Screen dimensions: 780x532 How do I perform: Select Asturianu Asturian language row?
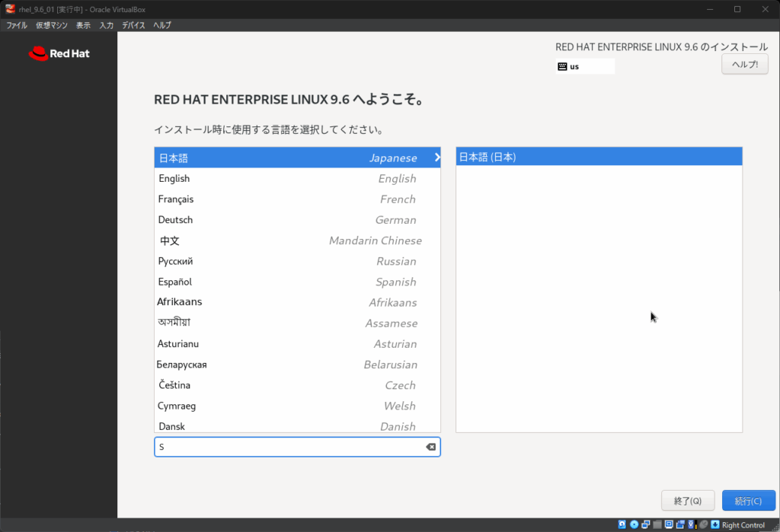(x=298, y=344)
